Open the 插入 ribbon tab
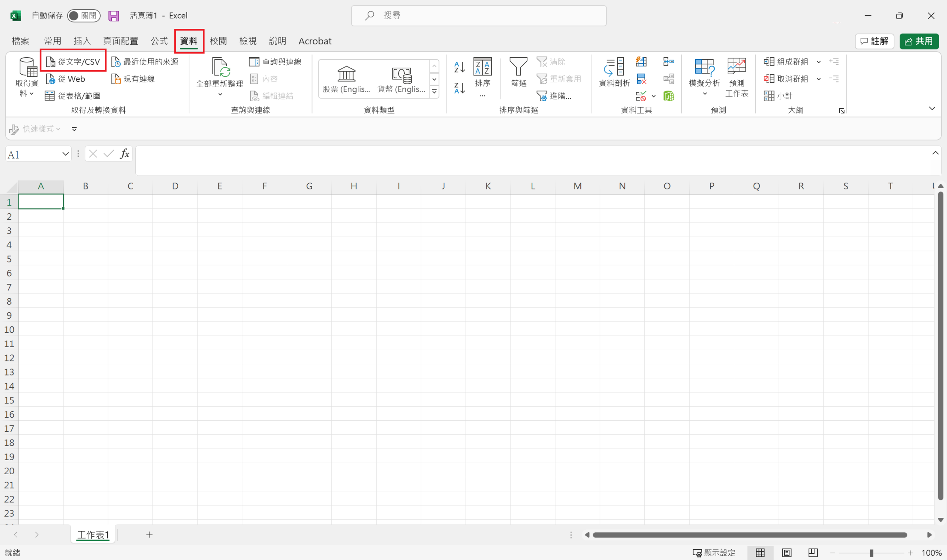The width and height of the screenshot is (947, 560). click(82, 41)
